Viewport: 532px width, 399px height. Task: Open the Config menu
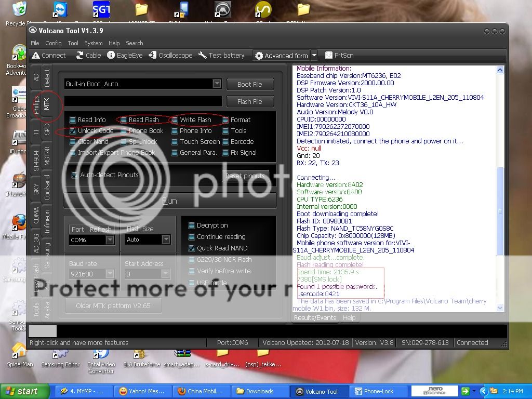(53, 43)
